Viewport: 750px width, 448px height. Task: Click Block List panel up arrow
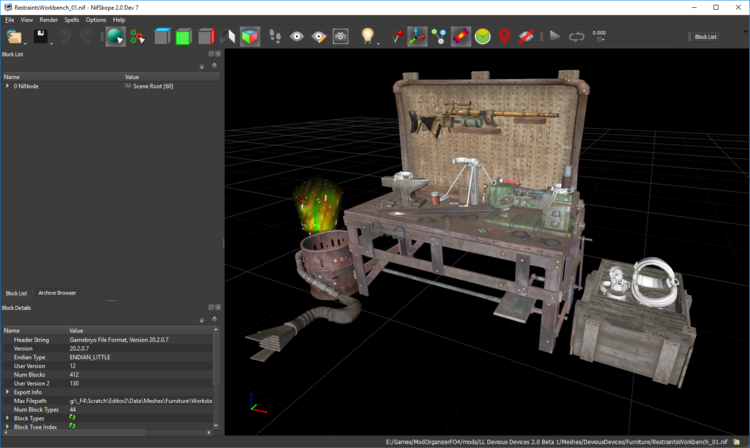[214, 66]
